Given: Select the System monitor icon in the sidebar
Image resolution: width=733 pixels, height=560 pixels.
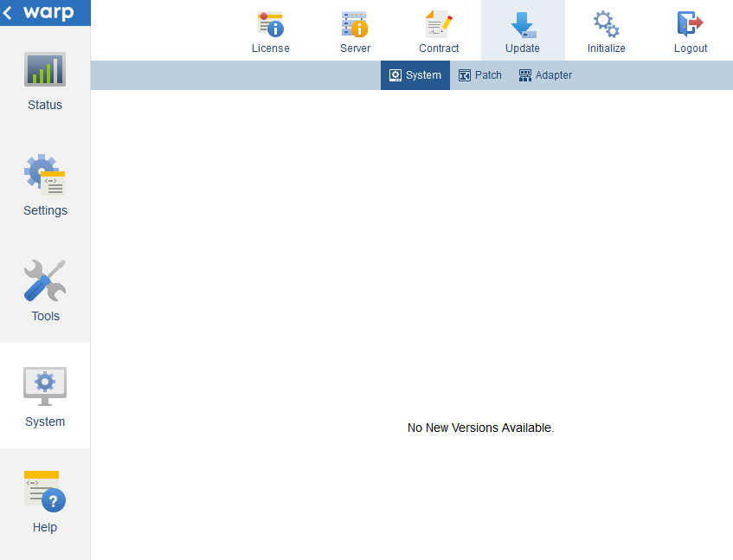Looking at the screenshot, I should coord(45,386).
